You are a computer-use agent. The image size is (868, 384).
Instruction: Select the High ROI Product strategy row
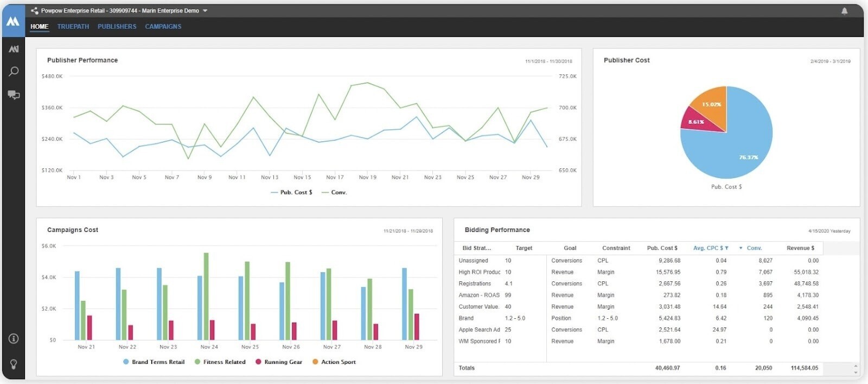tap(479, 272)
